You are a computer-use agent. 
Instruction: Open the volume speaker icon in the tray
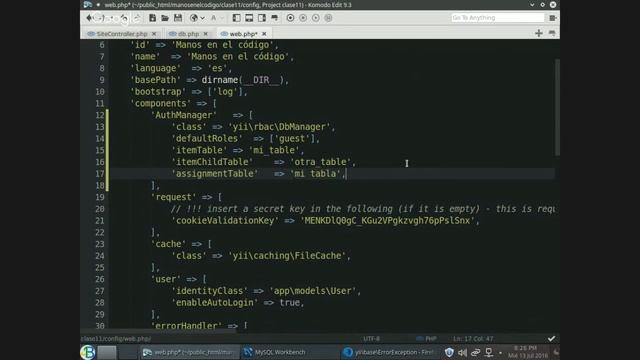(x=462, y=352)
